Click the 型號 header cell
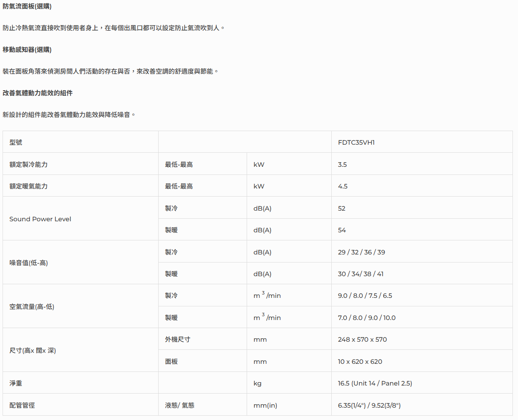Image resolution: width=518 pixels, height=420 pixels. 16,143
